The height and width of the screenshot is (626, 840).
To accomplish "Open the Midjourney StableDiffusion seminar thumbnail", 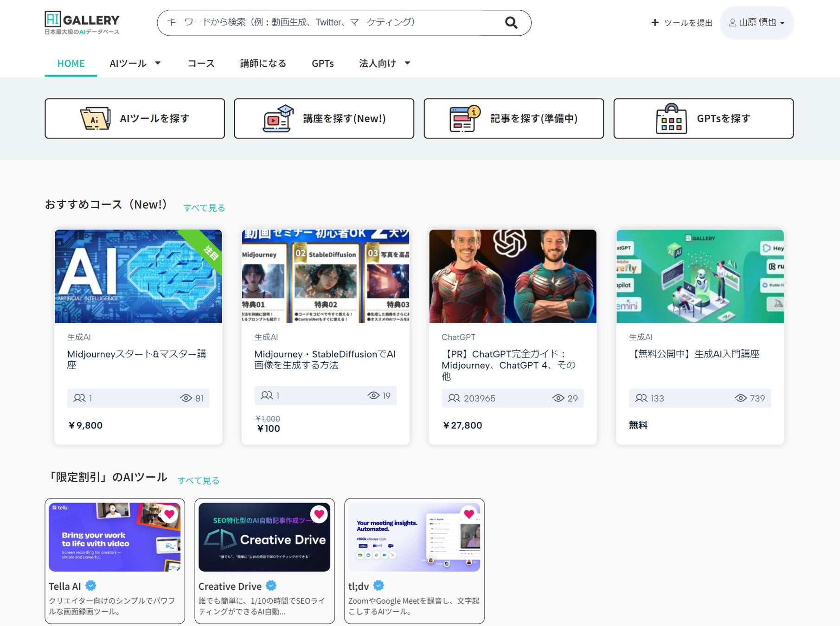I will coord(326,276).
